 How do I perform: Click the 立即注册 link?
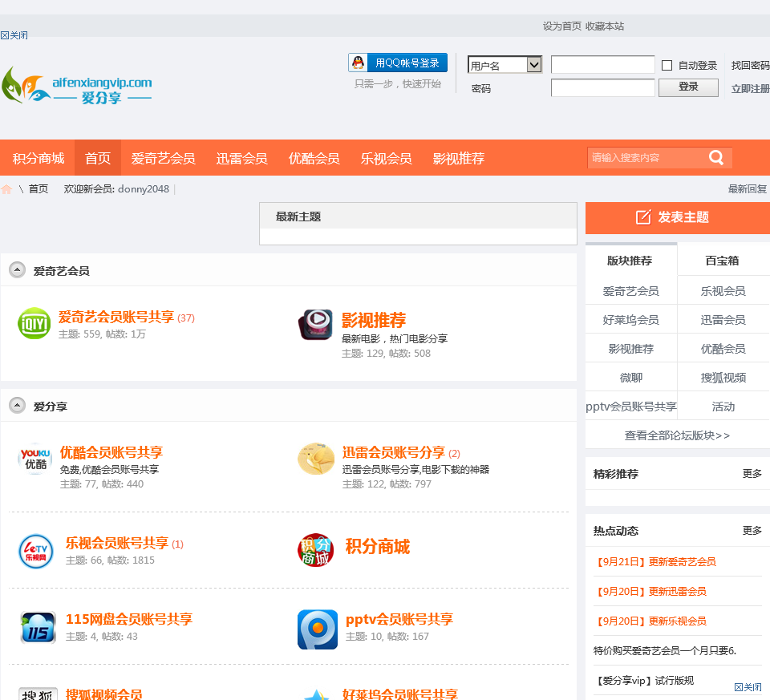pyautogui.click(x=750, y=89)
